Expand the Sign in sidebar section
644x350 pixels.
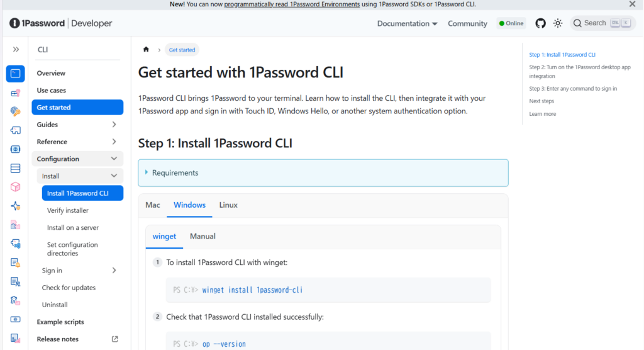click(x=114, y=271)
